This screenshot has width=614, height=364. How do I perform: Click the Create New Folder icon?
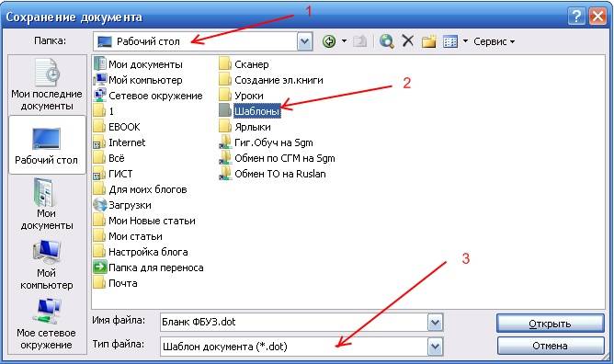click(x=428, y=41)
